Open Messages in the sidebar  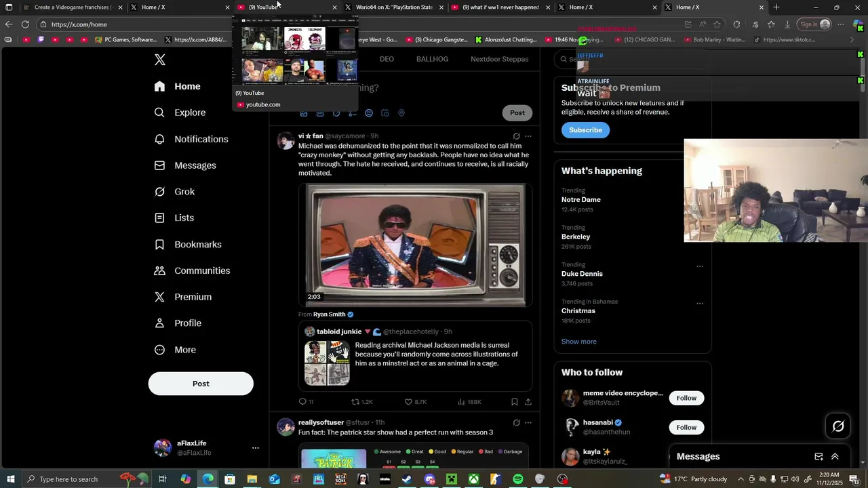pyautogui.click(x=185, y=165)
